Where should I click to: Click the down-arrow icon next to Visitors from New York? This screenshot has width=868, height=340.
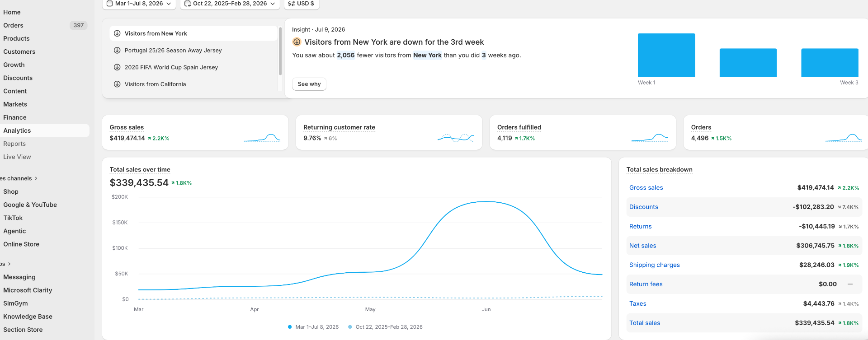tap(117, 33)
